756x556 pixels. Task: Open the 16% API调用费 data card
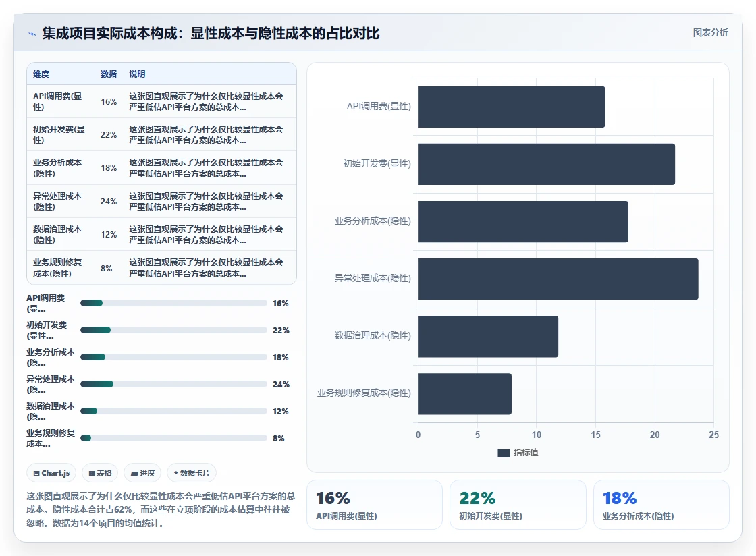coord(375,505)
